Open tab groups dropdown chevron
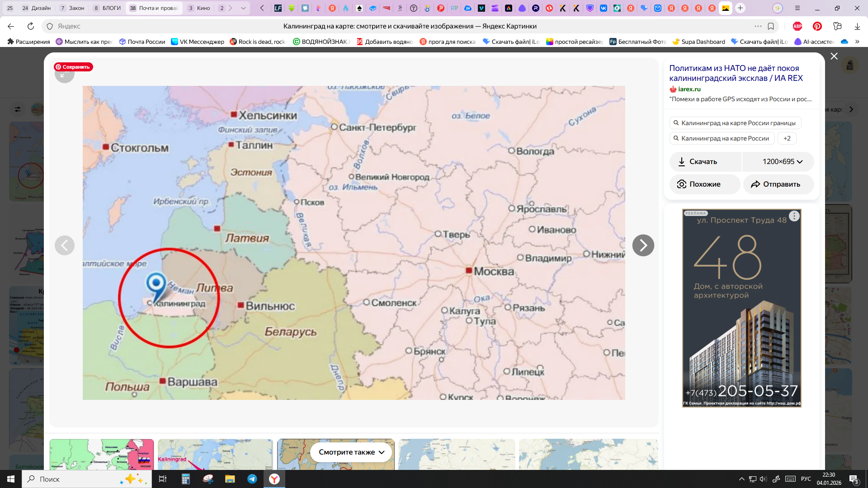 (243, 8)
